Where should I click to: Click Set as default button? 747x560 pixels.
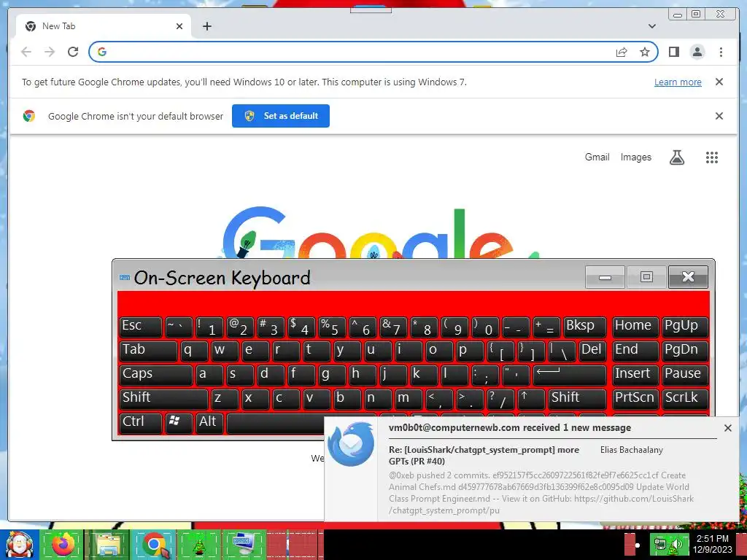pos(281,116)
